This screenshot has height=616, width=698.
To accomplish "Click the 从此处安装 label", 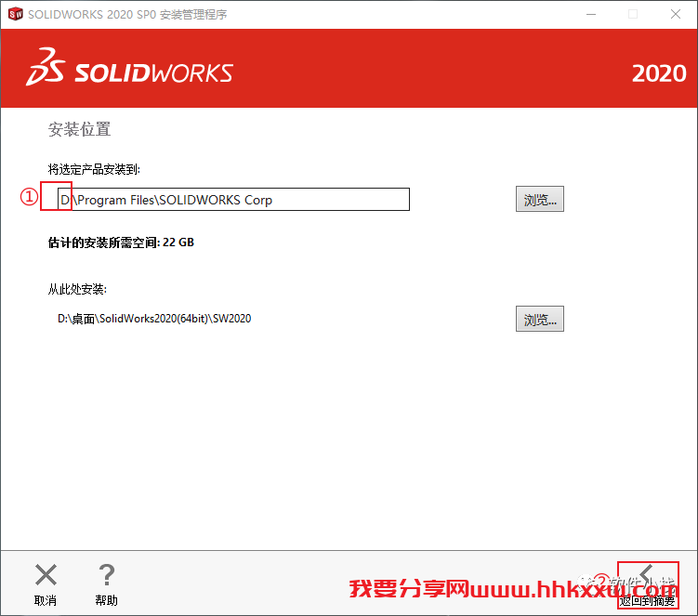I will pyautogui.click(x=77, y=289).
